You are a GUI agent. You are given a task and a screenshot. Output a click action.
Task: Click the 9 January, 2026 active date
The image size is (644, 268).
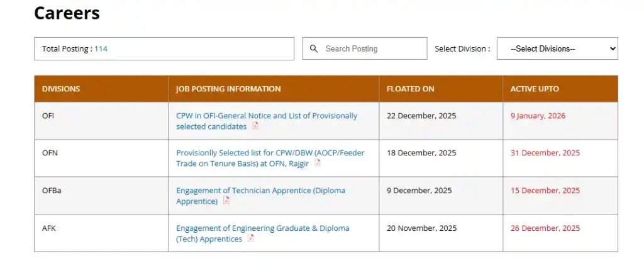538,116
